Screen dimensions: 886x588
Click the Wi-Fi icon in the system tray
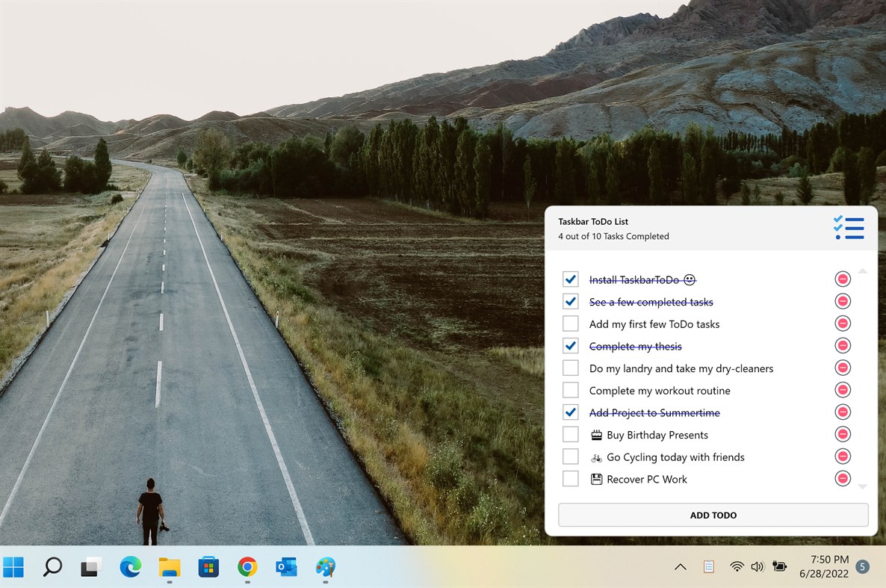click(x=736, y=566)
